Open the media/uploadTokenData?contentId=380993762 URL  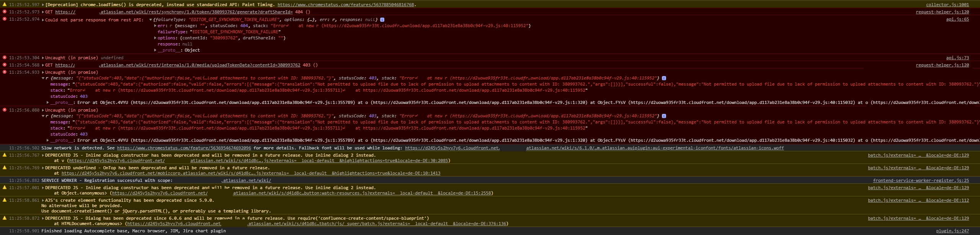(x=178, y=65)
